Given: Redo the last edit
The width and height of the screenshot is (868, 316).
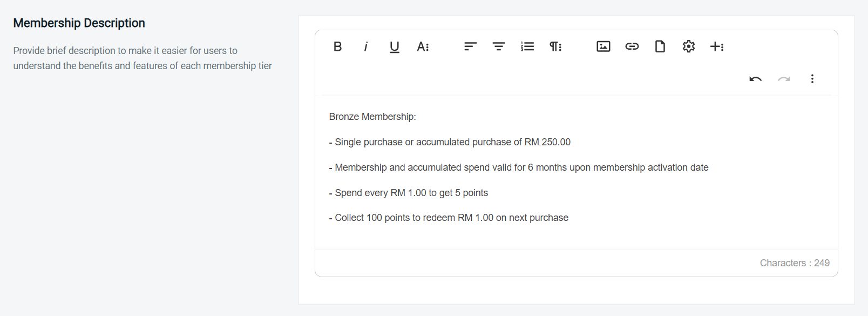Looking at the screenshot, I should (x=784, y=79).
